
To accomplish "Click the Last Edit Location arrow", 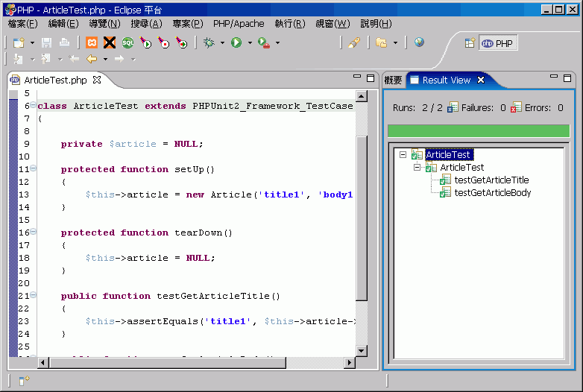I will click(74, 59).
